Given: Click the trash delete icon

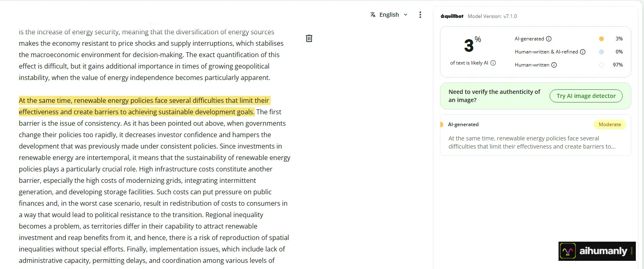Looking at the screenshot, I should pos(309,38).
